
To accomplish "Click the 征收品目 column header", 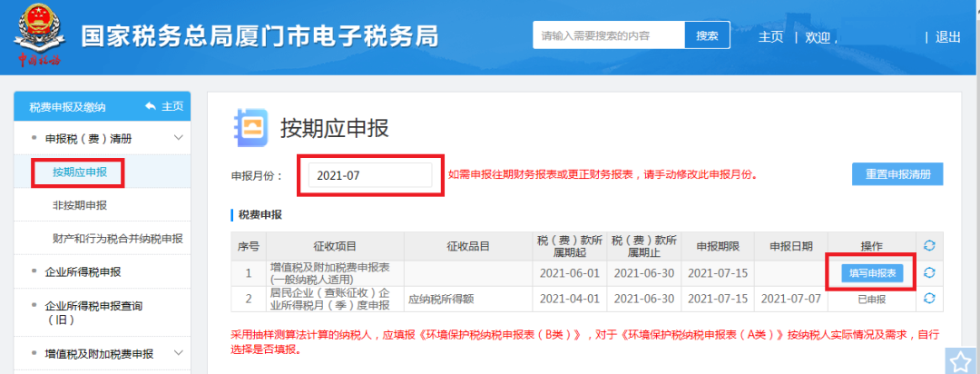I will tap(468, 246).
